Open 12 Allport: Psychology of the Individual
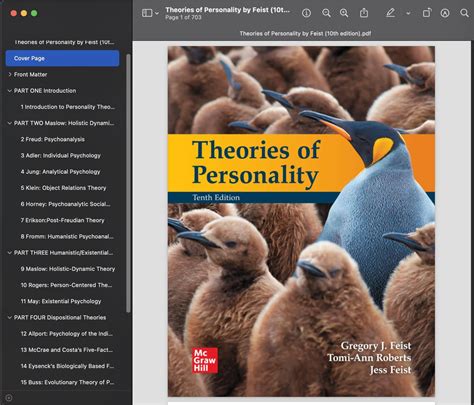The height and width of the screenshot is (405, 474). tap(67, 334)
